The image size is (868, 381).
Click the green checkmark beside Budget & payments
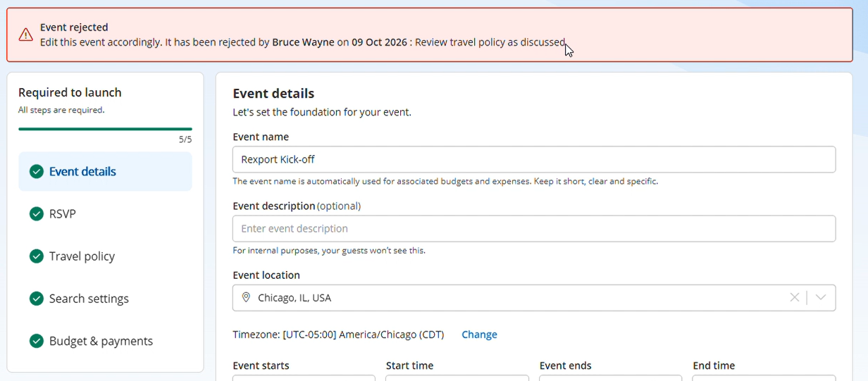click(37, 341)
